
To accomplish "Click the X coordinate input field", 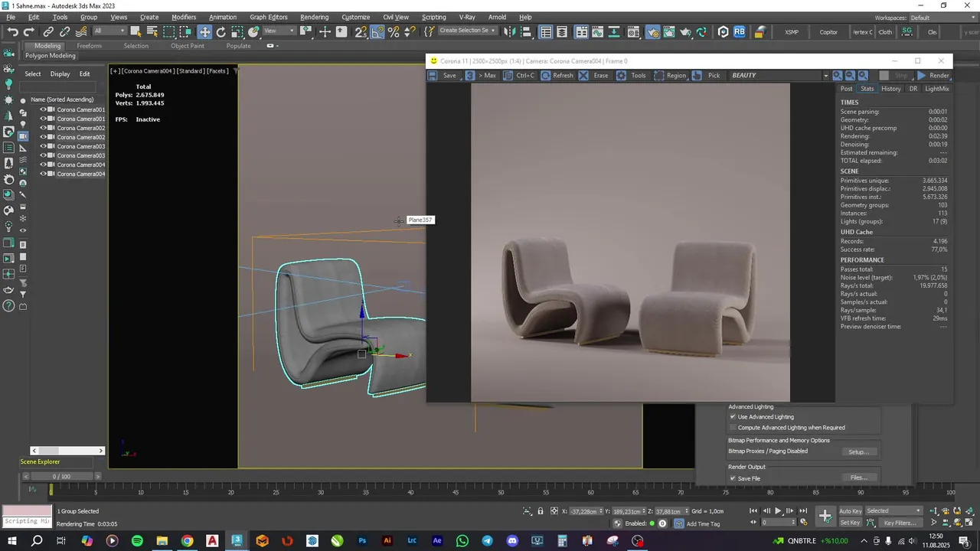I will click(585, 511).
